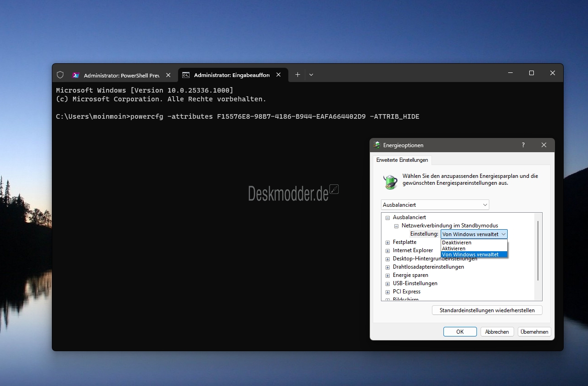Switch to the Administrator: PowerShell Preview tab
Viewport: 588px width, 386px height.
pos(122,75)
